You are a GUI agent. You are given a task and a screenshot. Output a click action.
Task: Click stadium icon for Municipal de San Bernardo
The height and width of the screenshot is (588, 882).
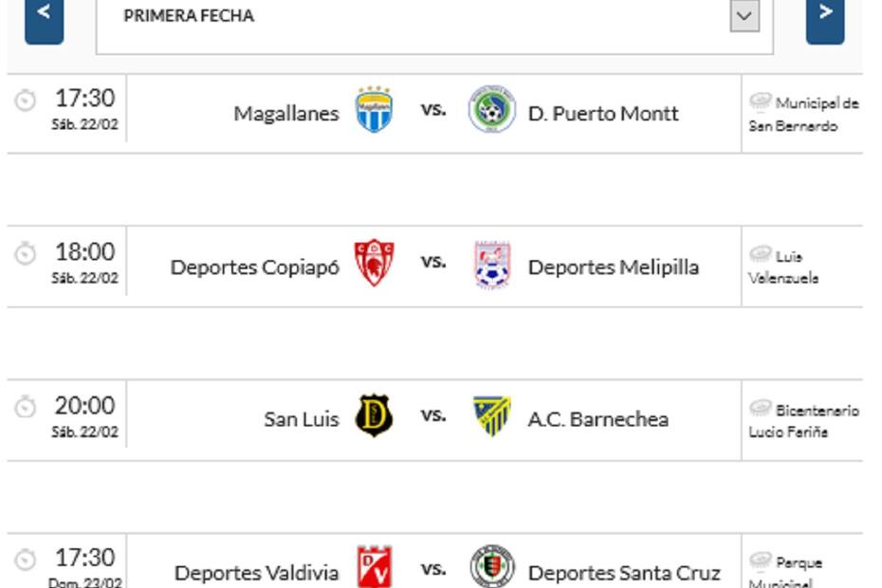click(760, 102)
